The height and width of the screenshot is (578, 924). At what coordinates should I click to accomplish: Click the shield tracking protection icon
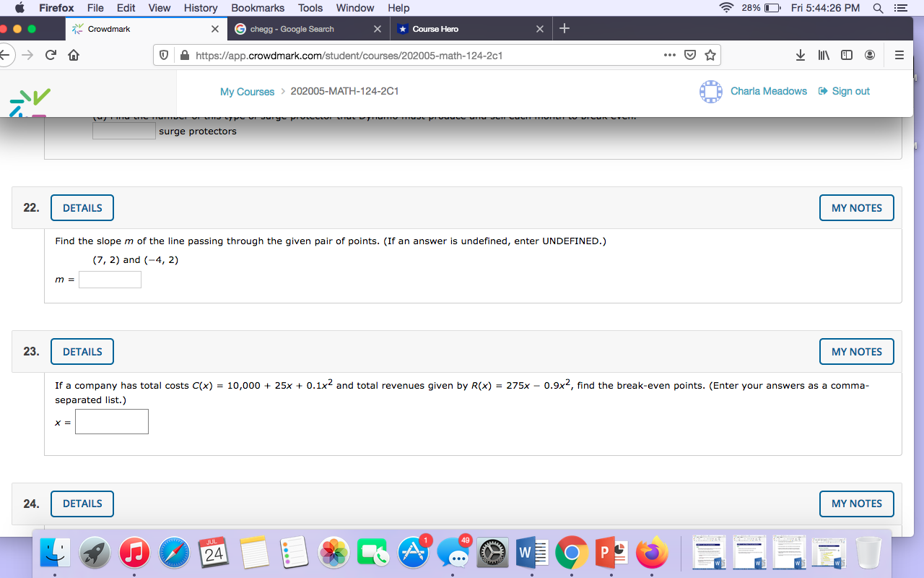pos(162,54)
